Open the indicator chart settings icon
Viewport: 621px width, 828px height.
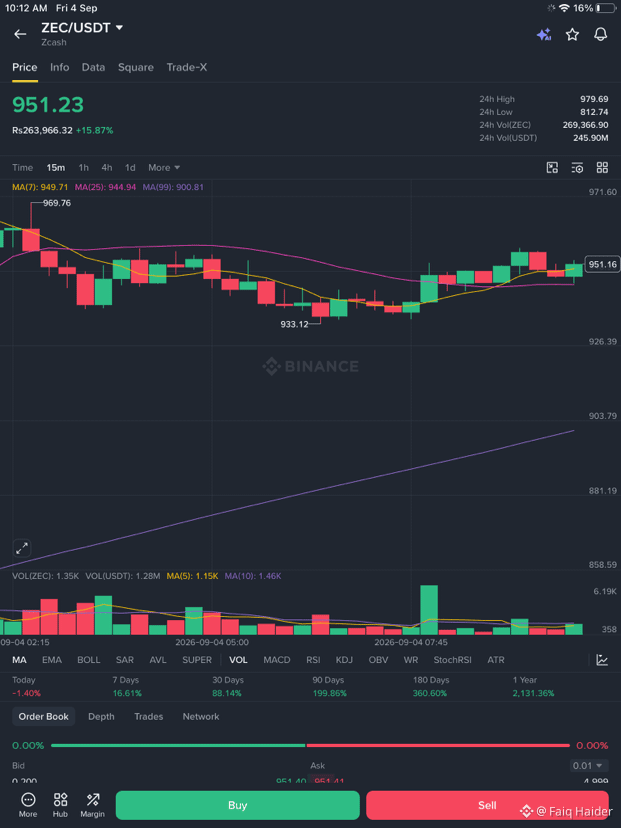pyautogui.click(x=602, y=660)
